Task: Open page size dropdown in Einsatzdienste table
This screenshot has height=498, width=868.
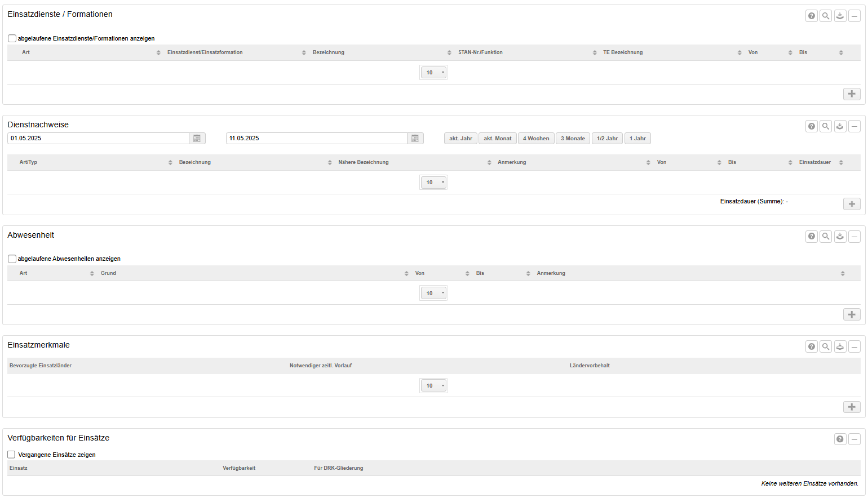Action: point(433,73)
